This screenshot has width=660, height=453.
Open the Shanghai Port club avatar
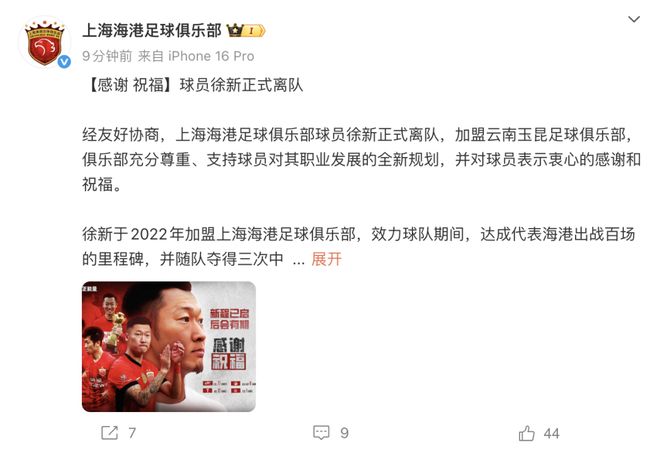point(45,43)
